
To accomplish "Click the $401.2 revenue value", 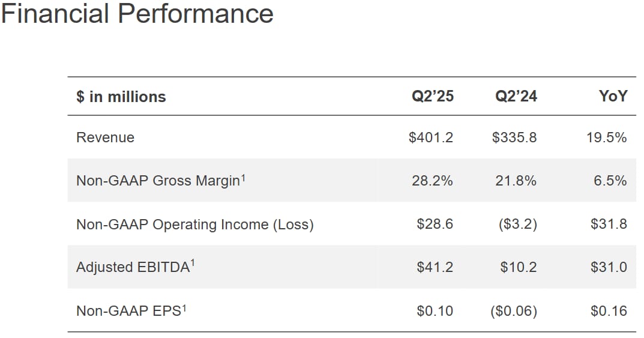I will pos(431,137).
